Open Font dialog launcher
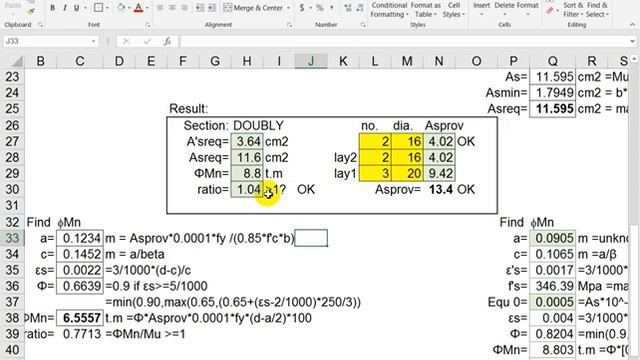The height and width of the screenshot is (360, 640). coord(147,25)
